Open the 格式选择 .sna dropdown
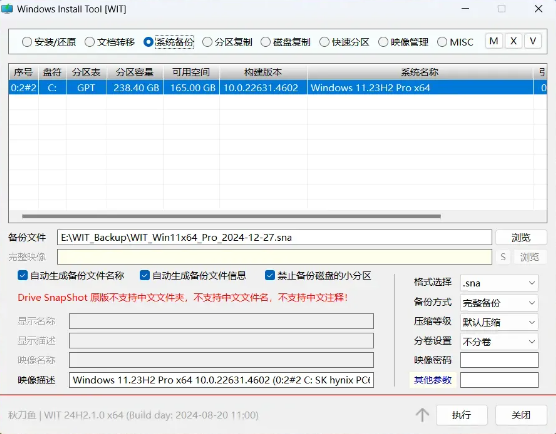 click(x=499, y=283)
